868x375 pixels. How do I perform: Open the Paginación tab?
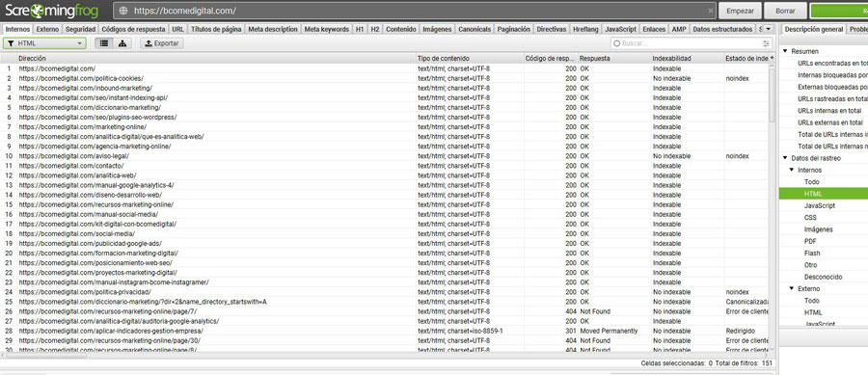point(514,29)
